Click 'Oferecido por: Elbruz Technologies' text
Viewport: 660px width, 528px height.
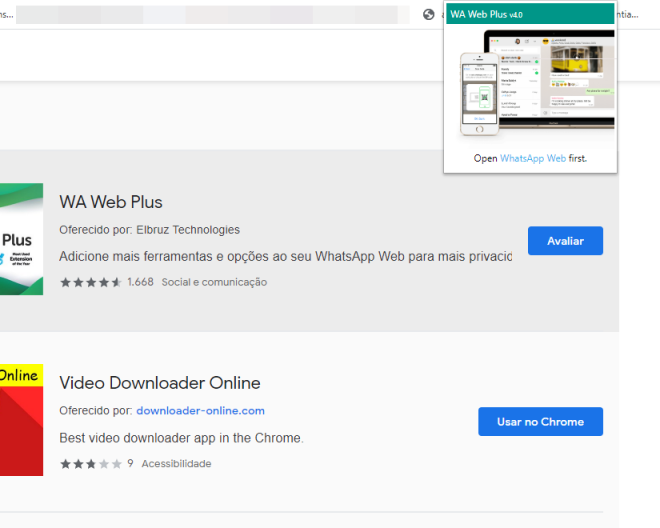click(149, 230)
